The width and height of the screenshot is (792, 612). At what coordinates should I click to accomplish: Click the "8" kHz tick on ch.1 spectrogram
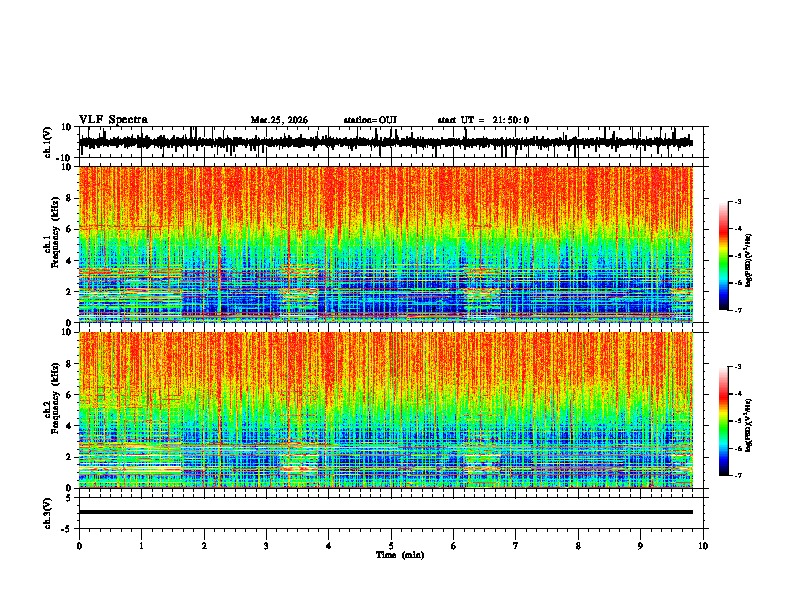[x=69, y=198]
